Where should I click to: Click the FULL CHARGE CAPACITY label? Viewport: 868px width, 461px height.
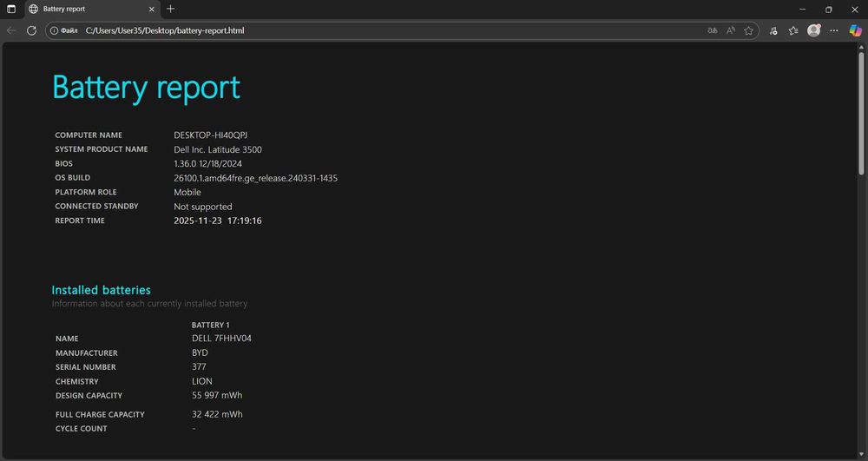100,414
